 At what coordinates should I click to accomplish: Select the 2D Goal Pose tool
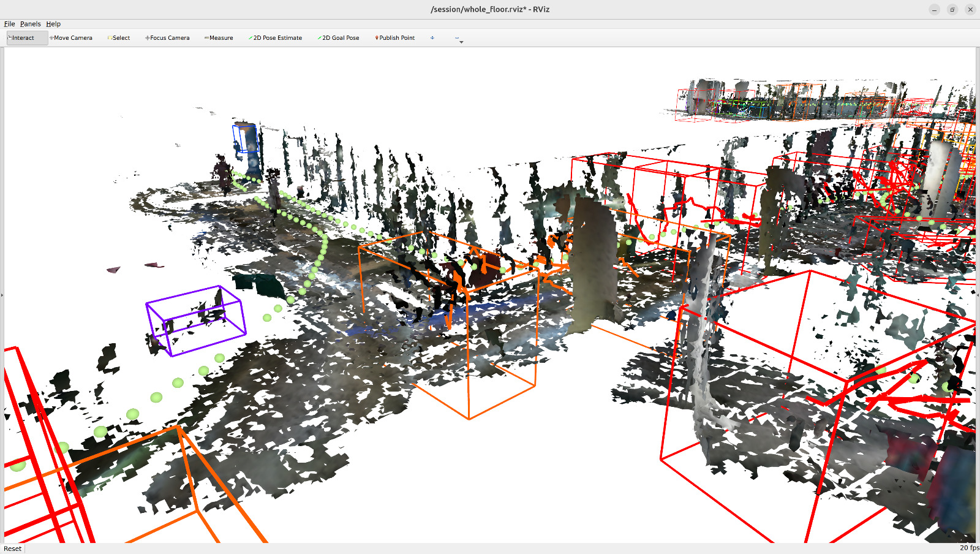pyautogui.click(x=338, y=38)
